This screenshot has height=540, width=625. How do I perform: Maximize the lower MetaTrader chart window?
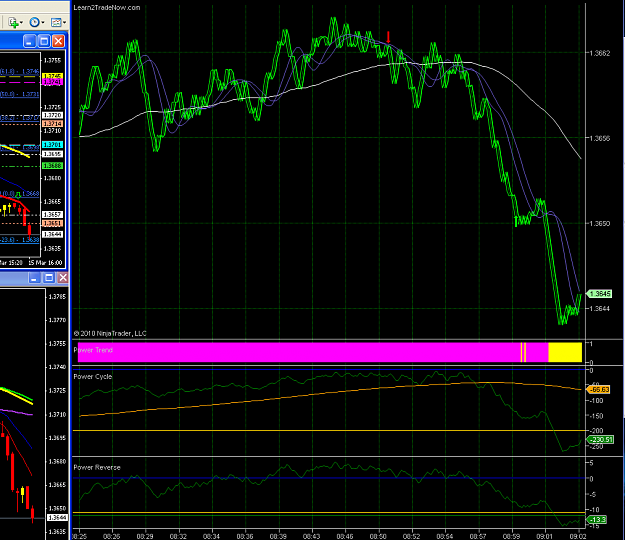49,278
